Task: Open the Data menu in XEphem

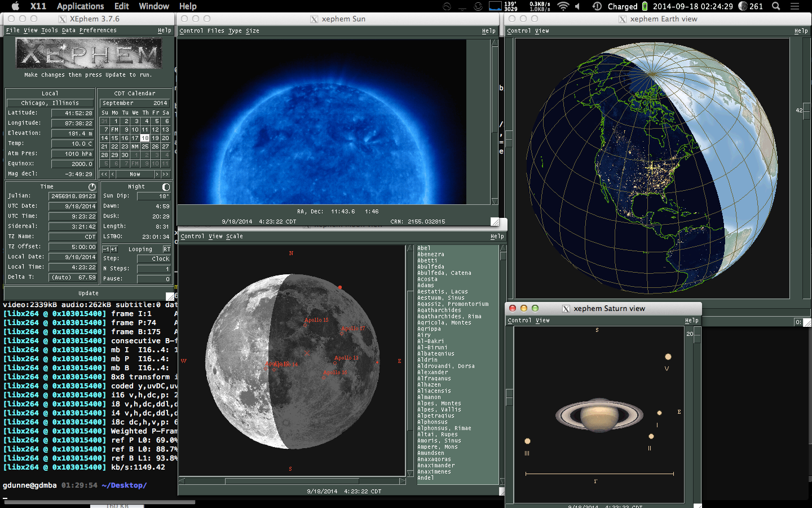Action: (x=69, y=30)
